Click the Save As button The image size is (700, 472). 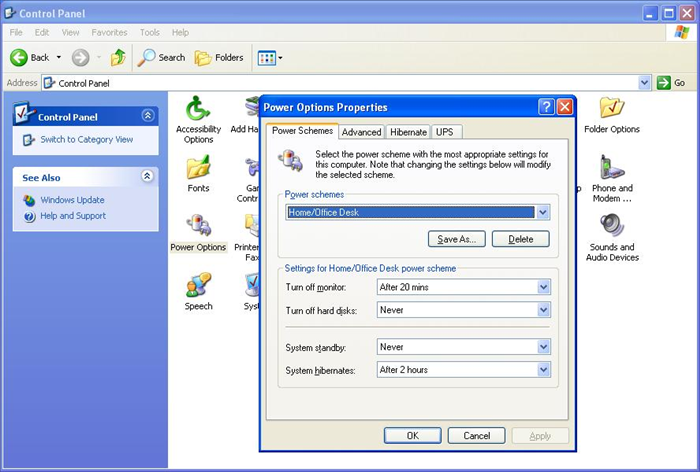pyautogui.click(x=457, y=239)
